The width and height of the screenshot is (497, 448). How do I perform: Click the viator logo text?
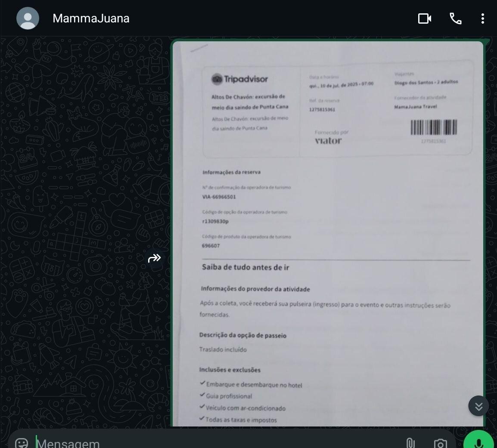pyautogui.click(x=328, y=140)
